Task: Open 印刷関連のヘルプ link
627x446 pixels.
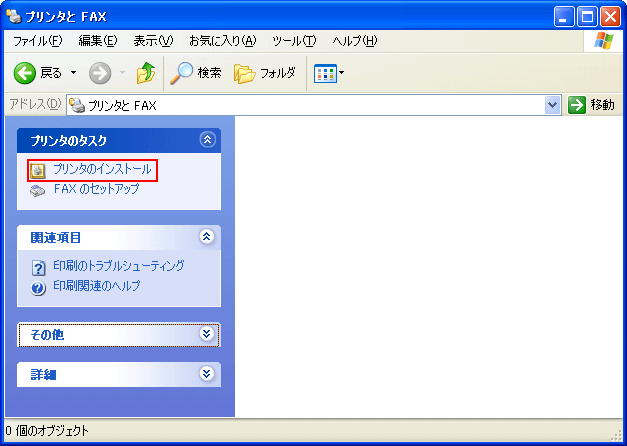Action: pos(97,286)
